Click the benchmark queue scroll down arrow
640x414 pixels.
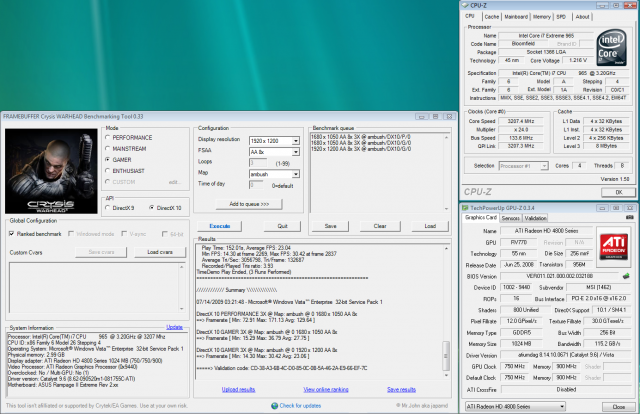[x=446, y=209]
